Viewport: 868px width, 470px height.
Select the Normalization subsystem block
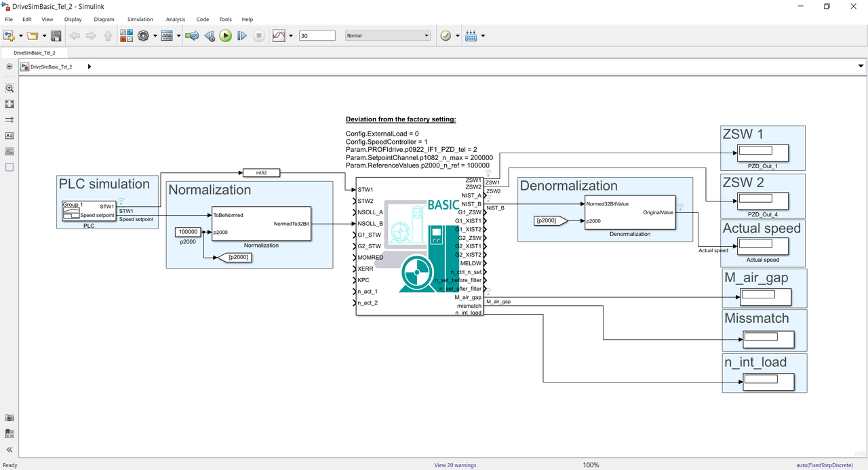[261, 223]
